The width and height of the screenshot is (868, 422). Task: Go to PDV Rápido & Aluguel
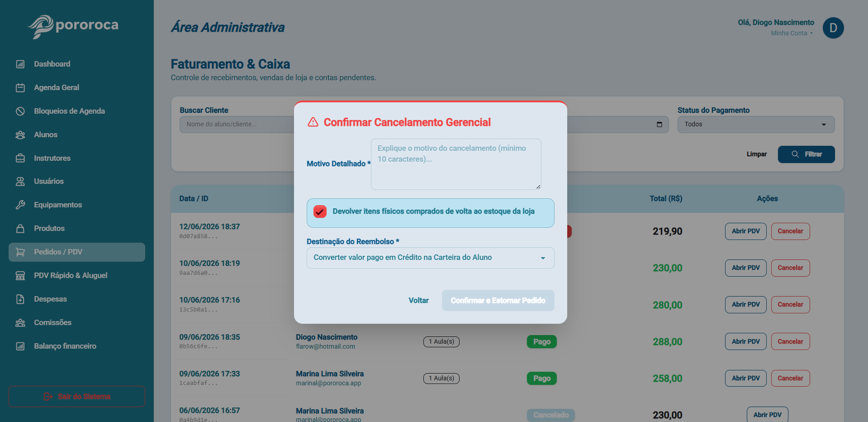pos(77,276)
